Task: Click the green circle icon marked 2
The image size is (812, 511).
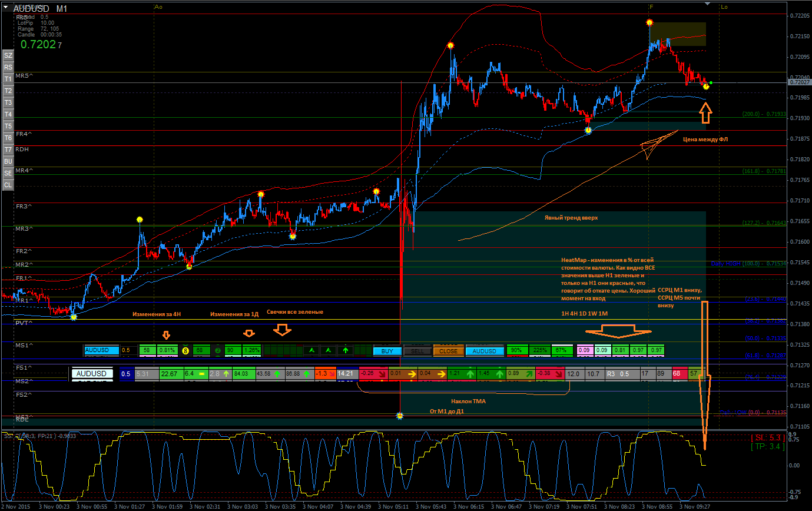Action: tap(218, 351)
